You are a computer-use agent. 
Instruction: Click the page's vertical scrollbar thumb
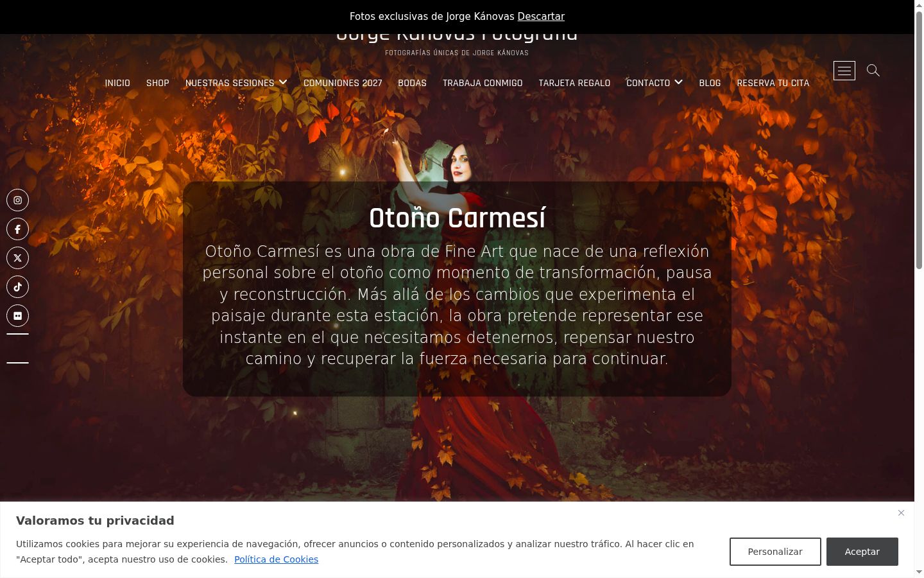[919, 140]
